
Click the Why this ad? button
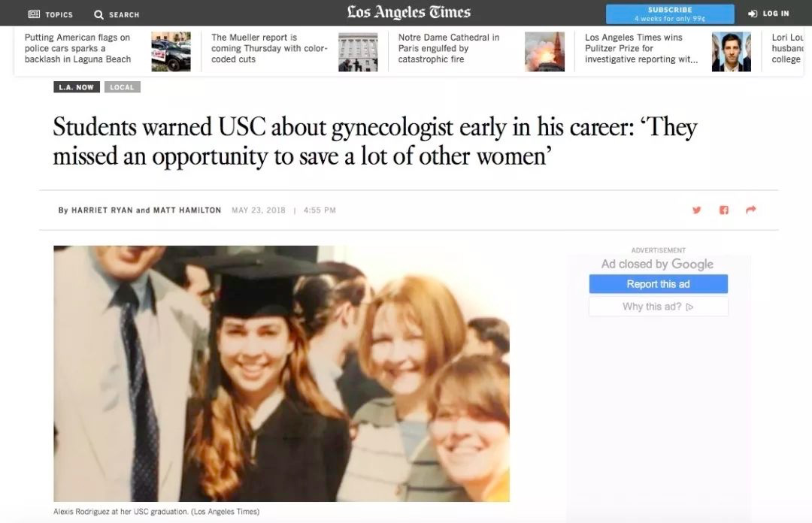[658, 307]
